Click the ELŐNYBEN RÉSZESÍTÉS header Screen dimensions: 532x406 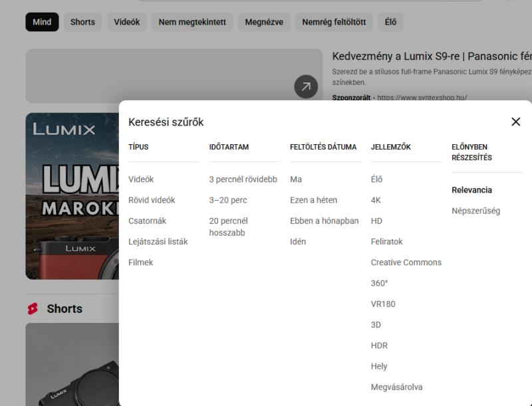(471, 152)
